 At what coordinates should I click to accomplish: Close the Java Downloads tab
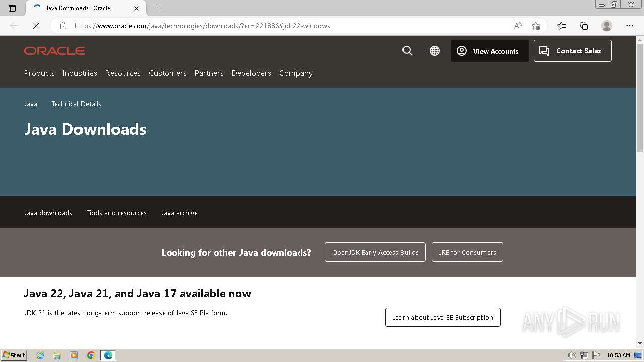pos(136,8)
